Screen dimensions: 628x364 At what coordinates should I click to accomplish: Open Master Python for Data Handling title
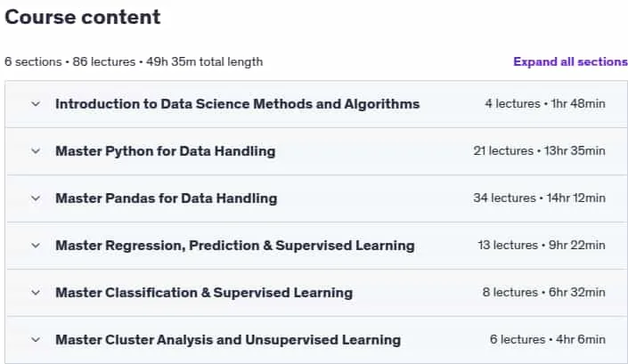(166, 151)
